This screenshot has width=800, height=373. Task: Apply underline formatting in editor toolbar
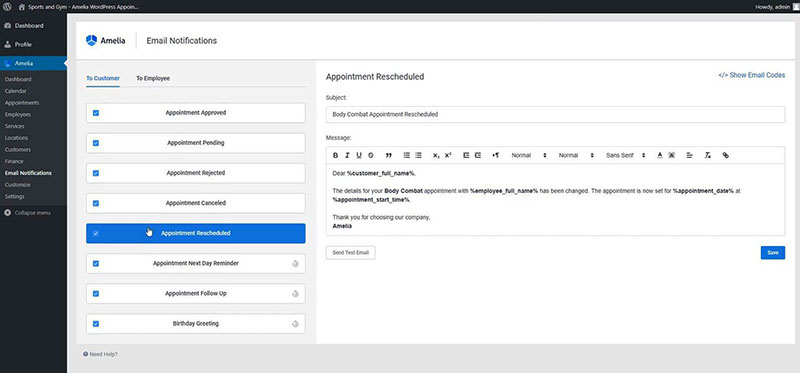(359, 156)
